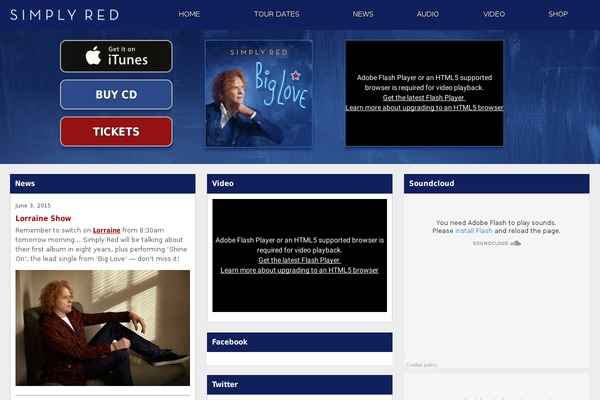Open the Get it on iTunes badge

coord(116,56)
